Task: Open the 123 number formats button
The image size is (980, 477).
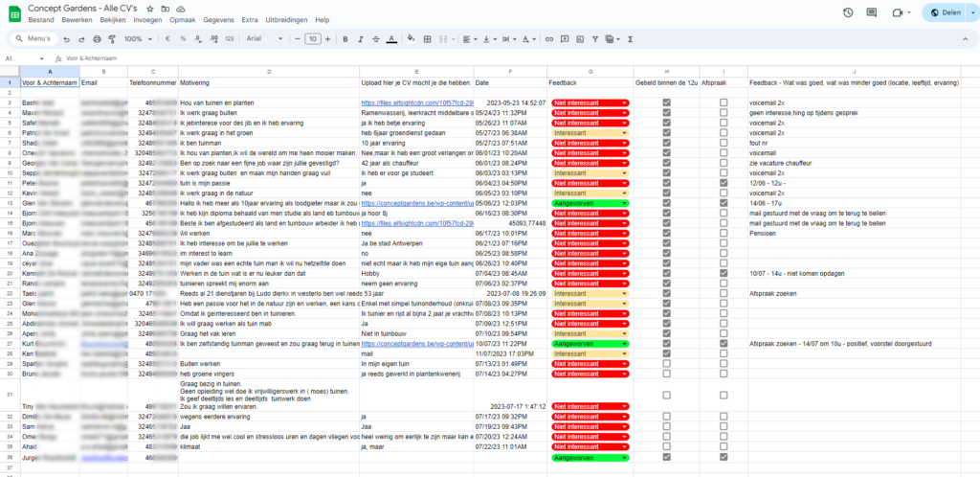Action: (230, 38)
